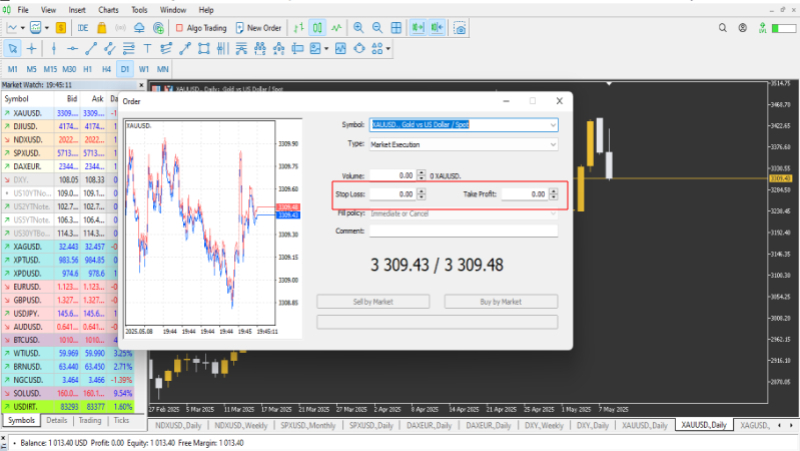Click the Take Profit value field
Image resolution: width=800 pixels, height=451 pixels.
[525, 194]
